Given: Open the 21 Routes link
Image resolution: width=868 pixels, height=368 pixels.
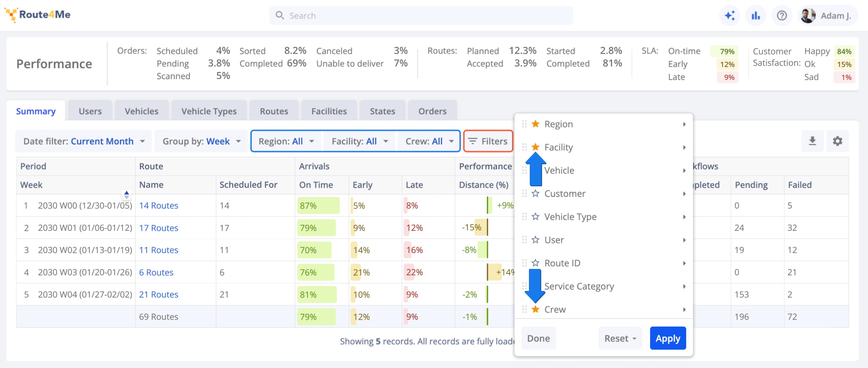Looking at the screenshot, I should (x=159, y=294).
